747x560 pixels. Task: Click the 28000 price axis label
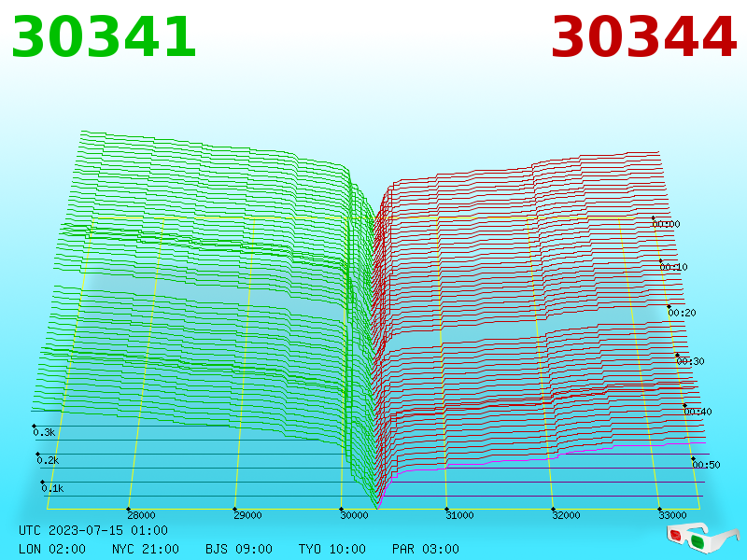[142, 515]
